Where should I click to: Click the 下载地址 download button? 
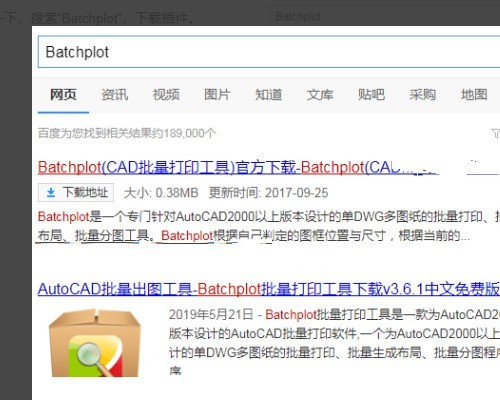click(x=76, y=193)
